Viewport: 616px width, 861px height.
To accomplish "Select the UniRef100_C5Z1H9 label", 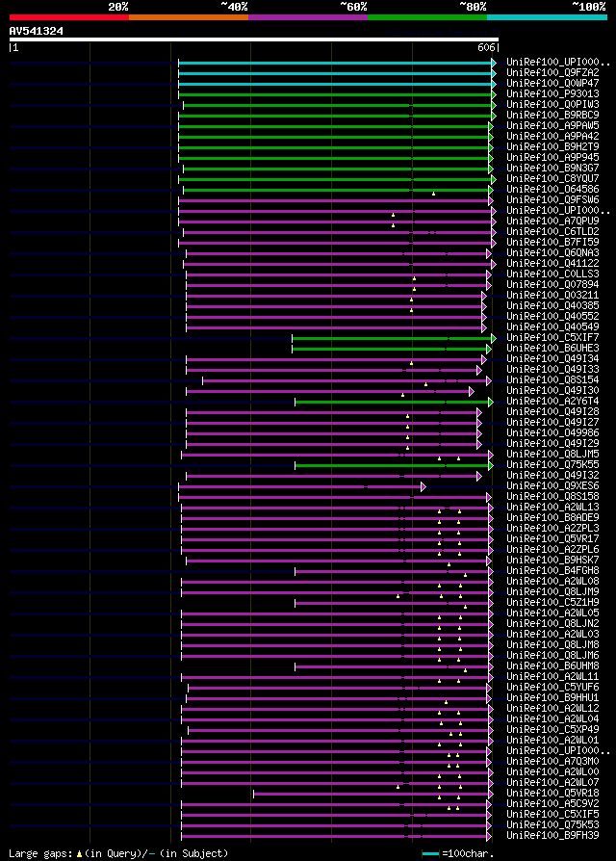I will (552, 602).
